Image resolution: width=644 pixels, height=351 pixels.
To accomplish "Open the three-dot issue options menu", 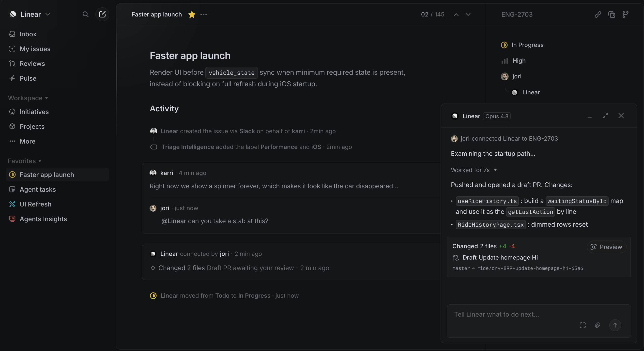I will coord(203,15).
